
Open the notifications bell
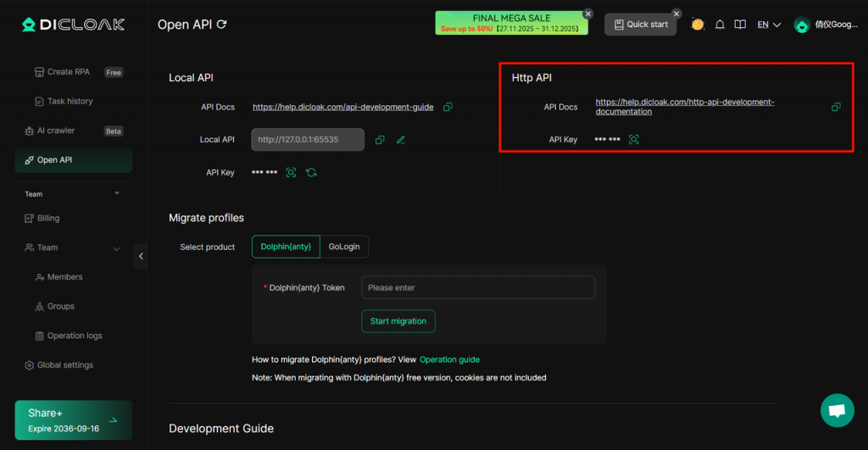point(720,25)
